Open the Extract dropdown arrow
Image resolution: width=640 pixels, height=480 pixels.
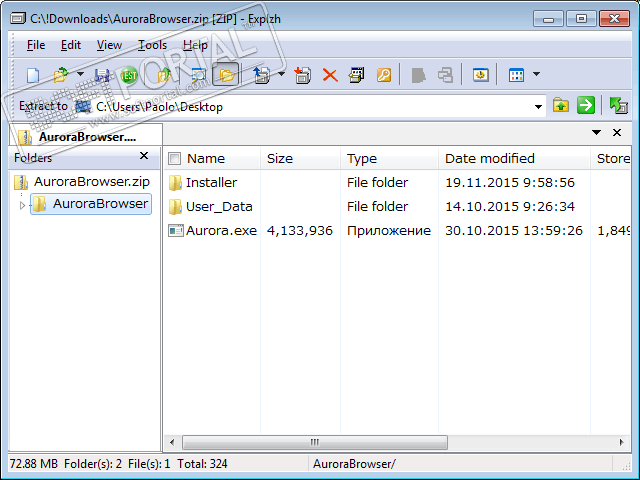pyautogui.click(x=281, y=74)
